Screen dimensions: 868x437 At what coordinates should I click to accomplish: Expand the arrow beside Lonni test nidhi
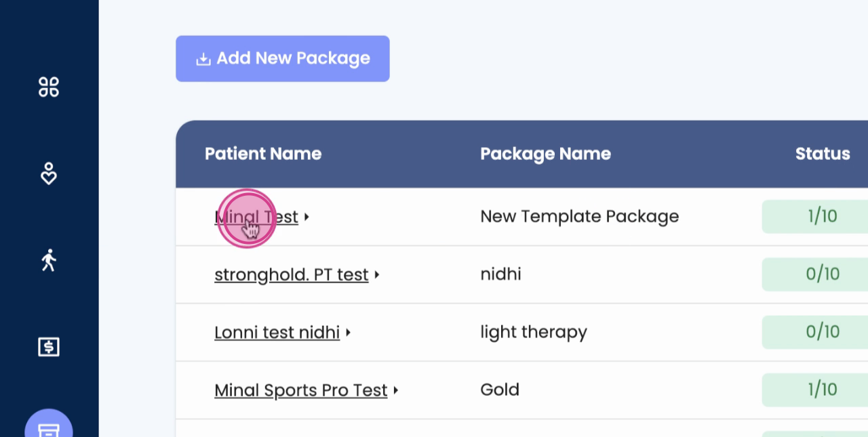tap(349, 333)
